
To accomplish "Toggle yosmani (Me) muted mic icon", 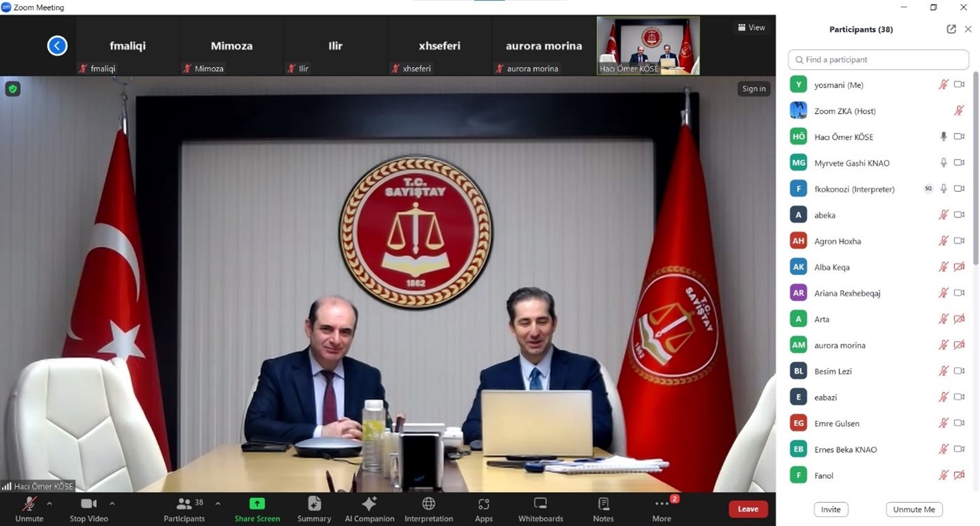I will (944, 84).
